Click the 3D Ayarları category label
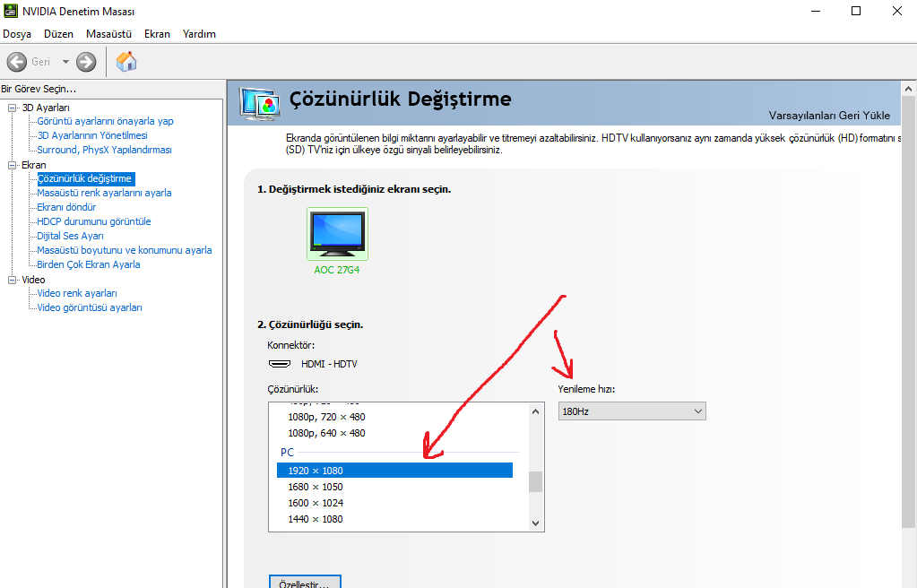The width and height of the screenshot is (917, 588). click(46, 108)
